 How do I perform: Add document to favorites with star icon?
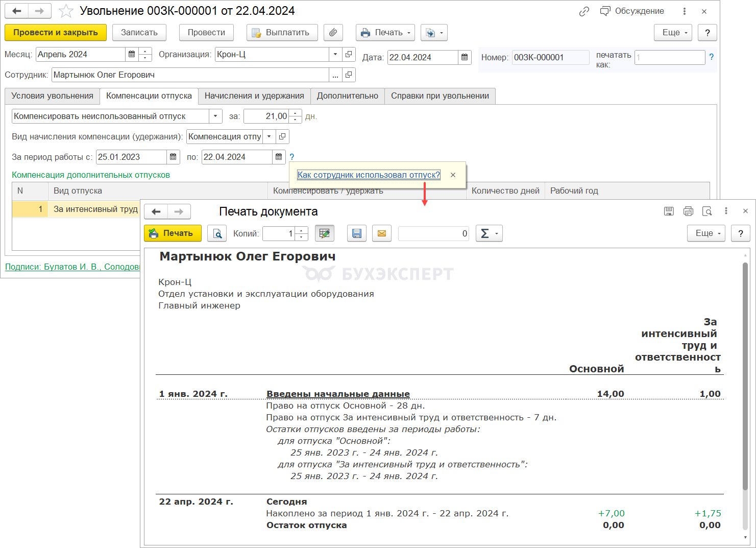point(66,11)
